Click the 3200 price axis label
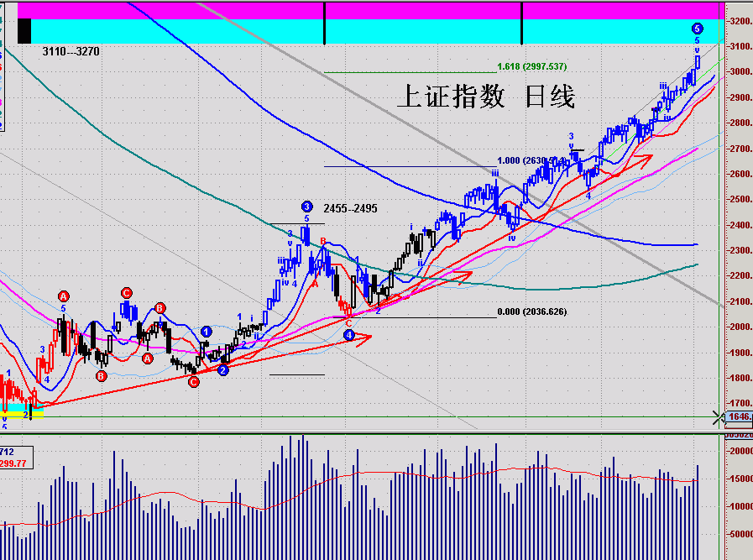This screenshot has width=753, height=560. [x=740, y=21]
